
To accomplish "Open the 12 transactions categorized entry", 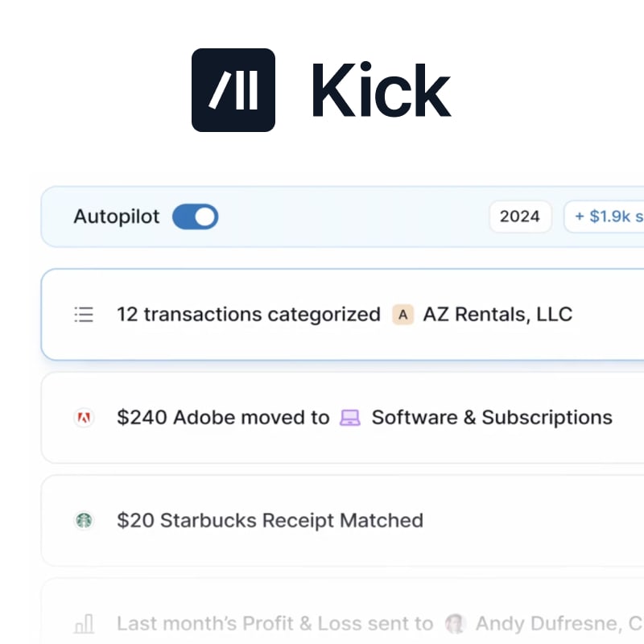I will [248, 314].
